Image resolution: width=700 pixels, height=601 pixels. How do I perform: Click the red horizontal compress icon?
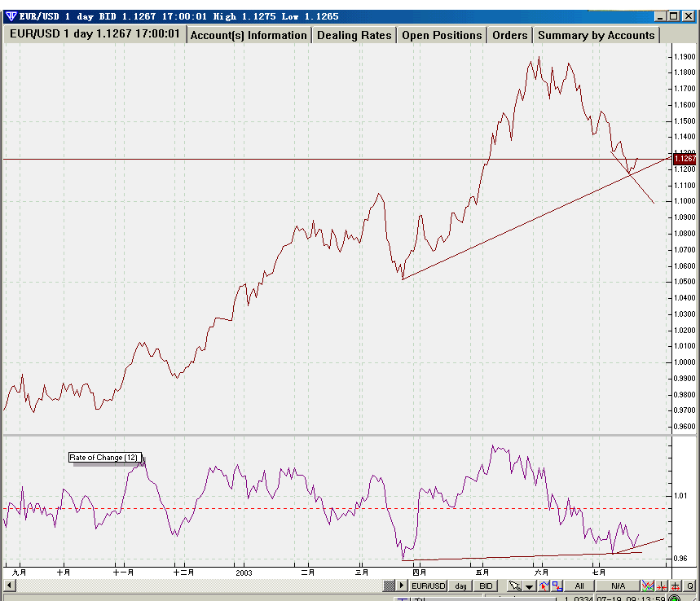[x=662, y=586]
